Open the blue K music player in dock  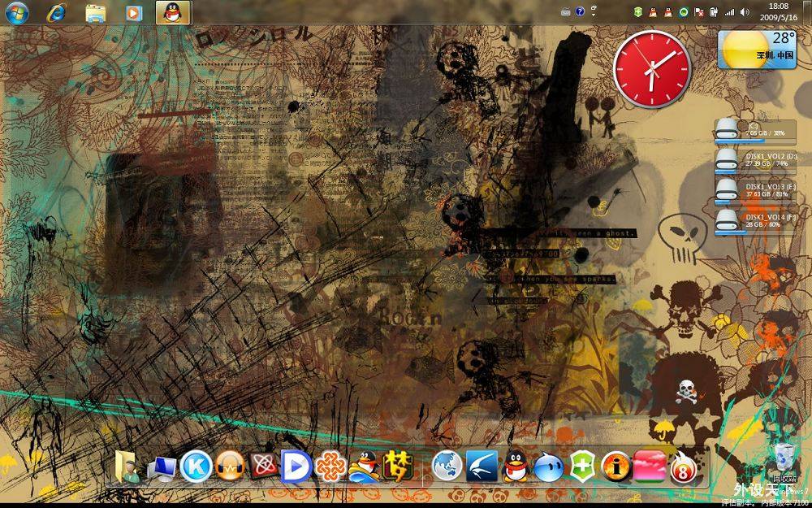[196, 467]
